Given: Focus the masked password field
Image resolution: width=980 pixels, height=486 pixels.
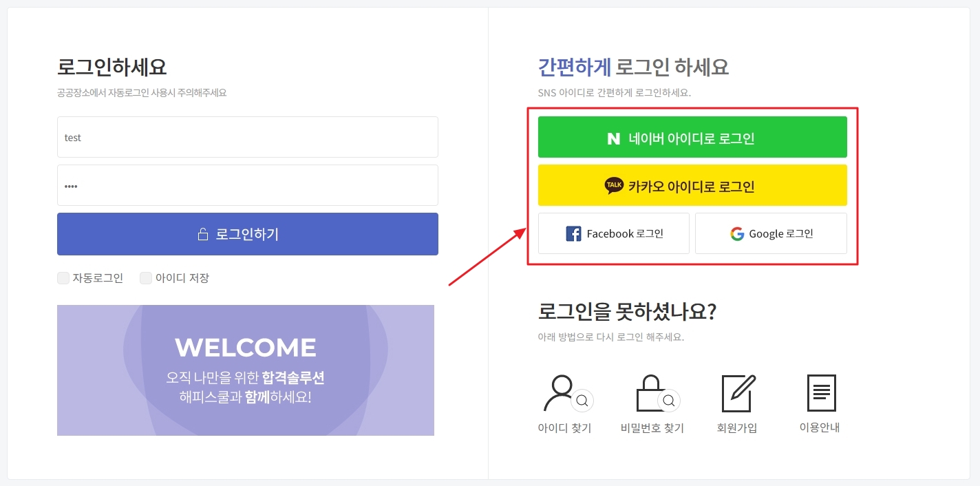Looking at the screenshot, I should [248, 185].
